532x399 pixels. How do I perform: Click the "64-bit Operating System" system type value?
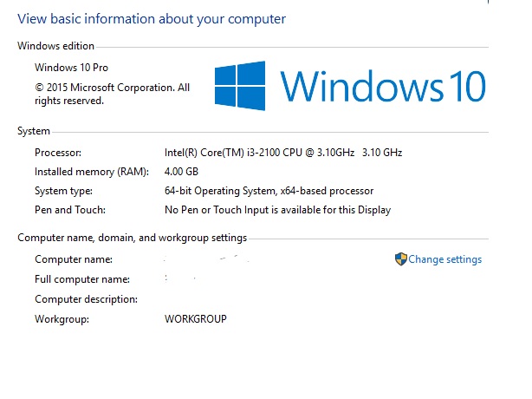click(269, 191)
